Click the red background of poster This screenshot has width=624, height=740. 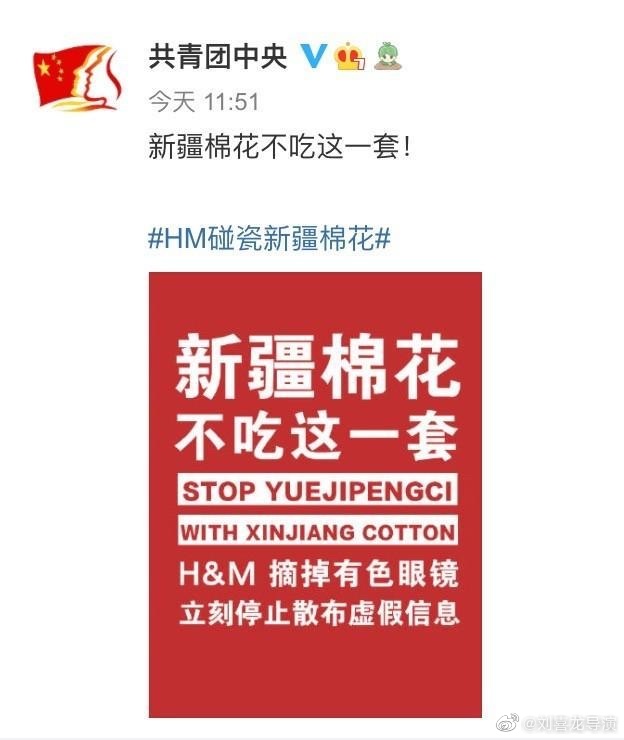click(315, 675)
